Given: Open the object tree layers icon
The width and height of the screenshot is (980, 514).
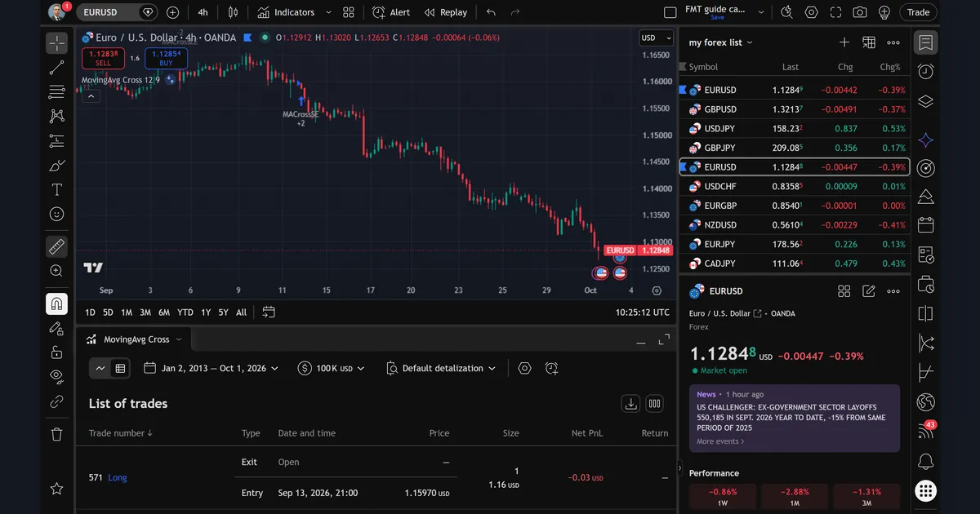Looking at the screenshot, I should click(x=925, y=101).
